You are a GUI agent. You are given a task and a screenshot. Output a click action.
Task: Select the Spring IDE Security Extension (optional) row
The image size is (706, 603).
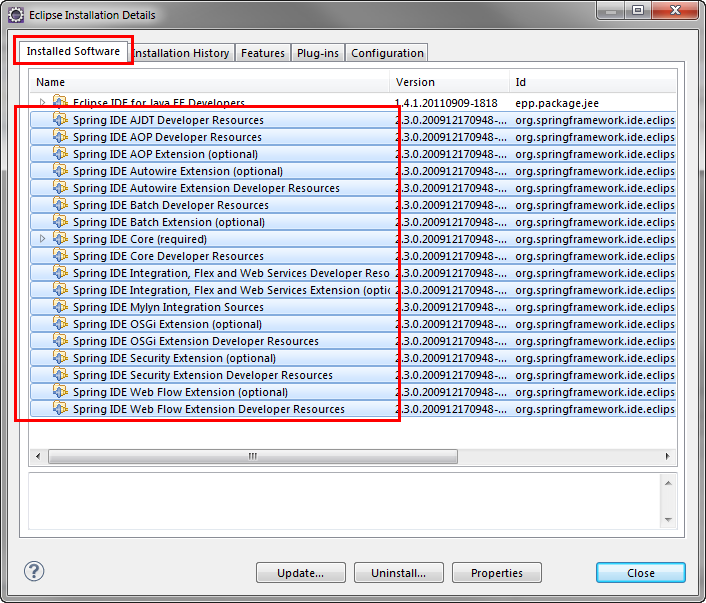tap(353, 358)
